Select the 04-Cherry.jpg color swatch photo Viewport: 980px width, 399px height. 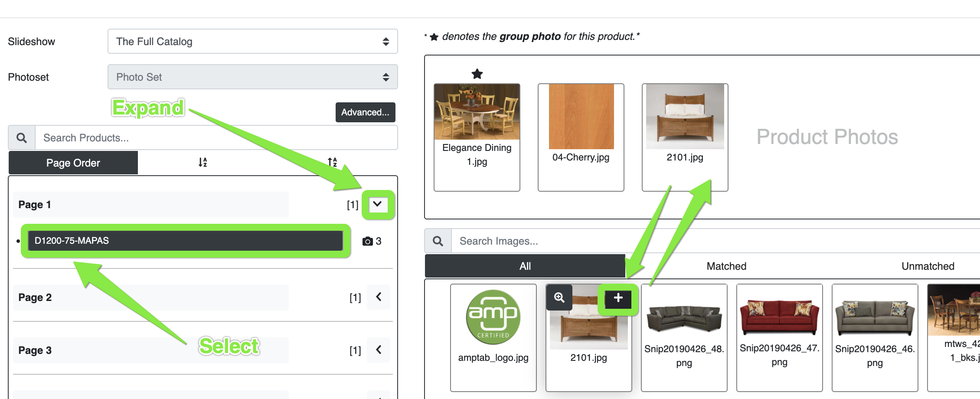581,130
